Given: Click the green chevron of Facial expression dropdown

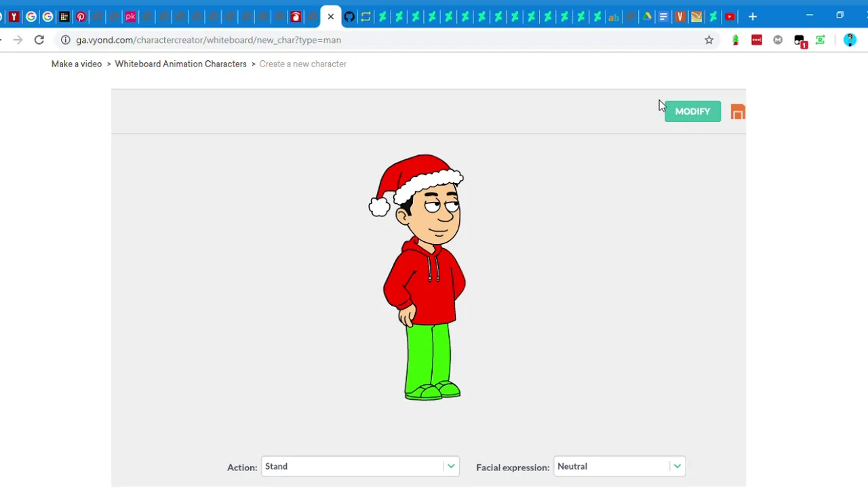Looking at the screenshot, I should tap(677, 466).
